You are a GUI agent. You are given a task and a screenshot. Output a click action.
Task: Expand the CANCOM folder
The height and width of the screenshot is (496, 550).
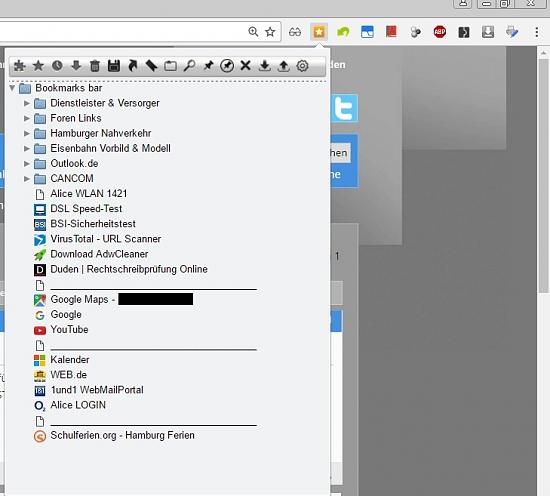pyautogui.click(x=27, y=179)
